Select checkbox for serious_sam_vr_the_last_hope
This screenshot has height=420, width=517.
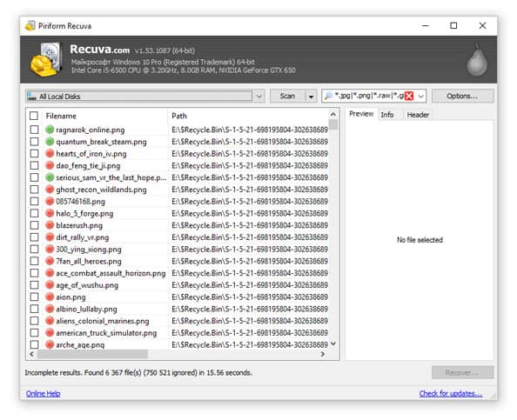34,177
